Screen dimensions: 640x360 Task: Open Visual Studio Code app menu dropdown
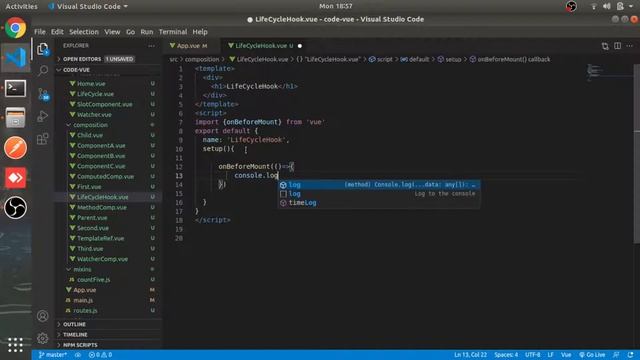(x=88, y=6)
